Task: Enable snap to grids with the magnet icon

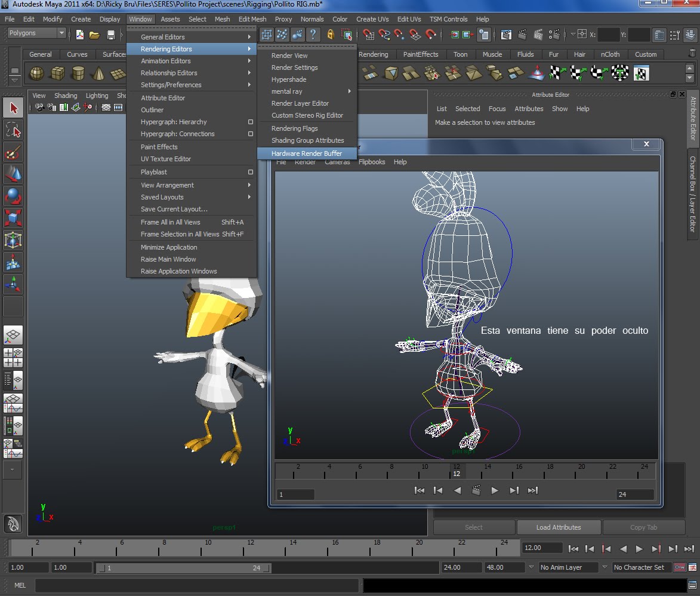Action: 369,35
